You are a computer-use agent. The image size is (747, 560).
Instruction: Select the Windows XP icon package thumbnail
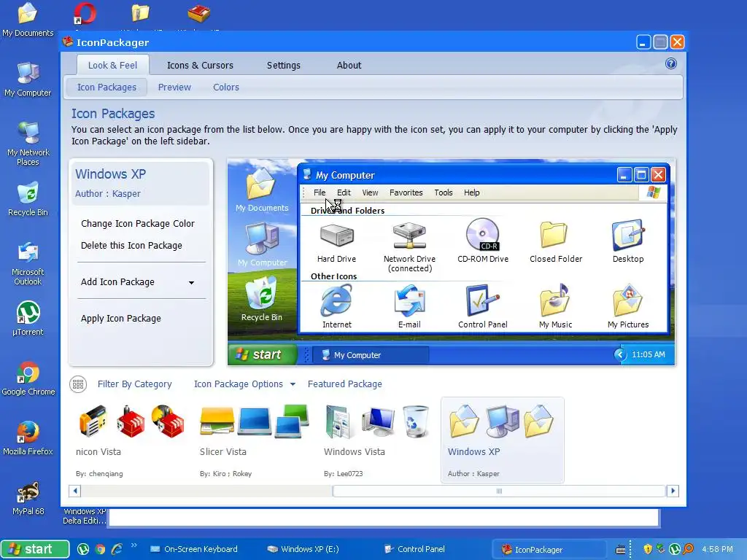[x=502, y=440]
